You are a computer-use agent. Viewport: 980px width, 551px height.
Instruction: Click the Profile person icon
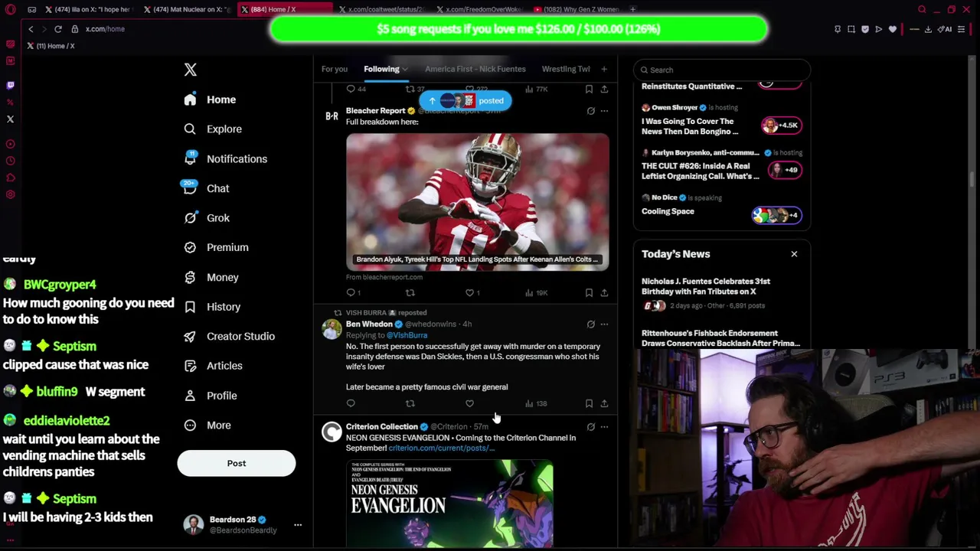click(190, 396)
